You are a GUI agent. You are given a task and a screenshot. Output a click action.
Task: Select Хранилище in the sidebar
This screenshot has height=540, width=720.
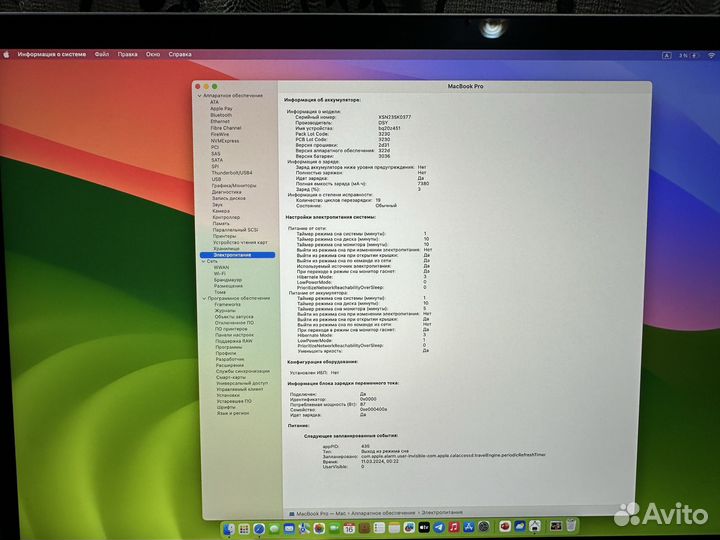click(x=226, y=248)
